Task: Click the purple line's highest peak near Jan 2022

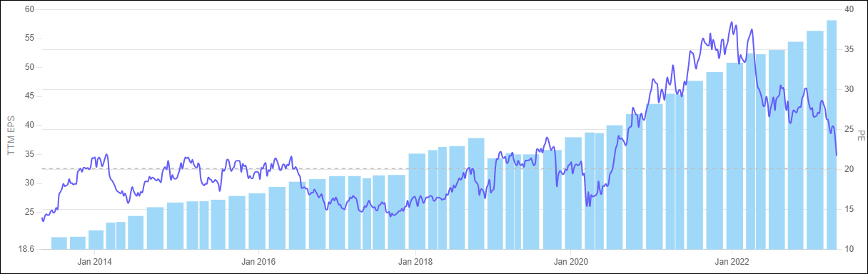Action: click(732, 23)
